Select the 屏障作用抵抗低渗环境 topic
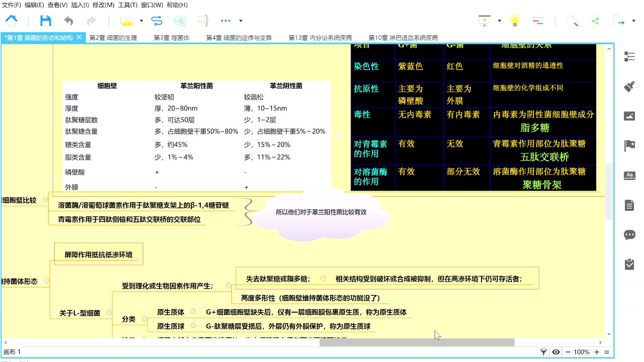The image size is (644, 362). 98,254
